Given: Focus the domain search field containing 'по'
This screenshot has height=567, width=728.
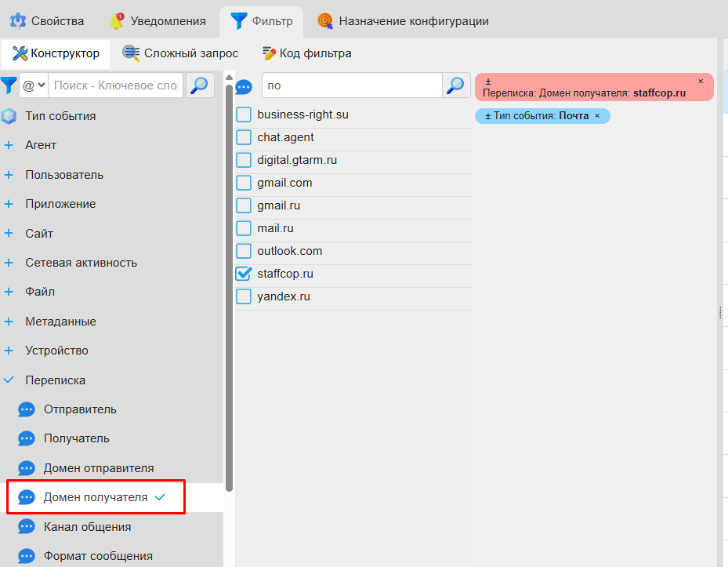Looking at the screenshot, I should 352,85.
